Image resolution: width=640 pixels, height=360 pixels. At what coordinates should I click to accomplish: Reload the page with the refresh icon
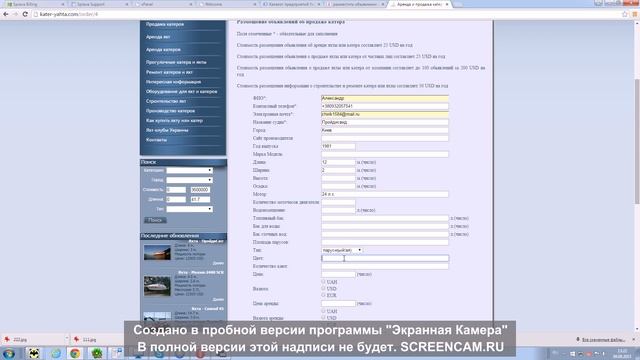click(x=25, y=14)
